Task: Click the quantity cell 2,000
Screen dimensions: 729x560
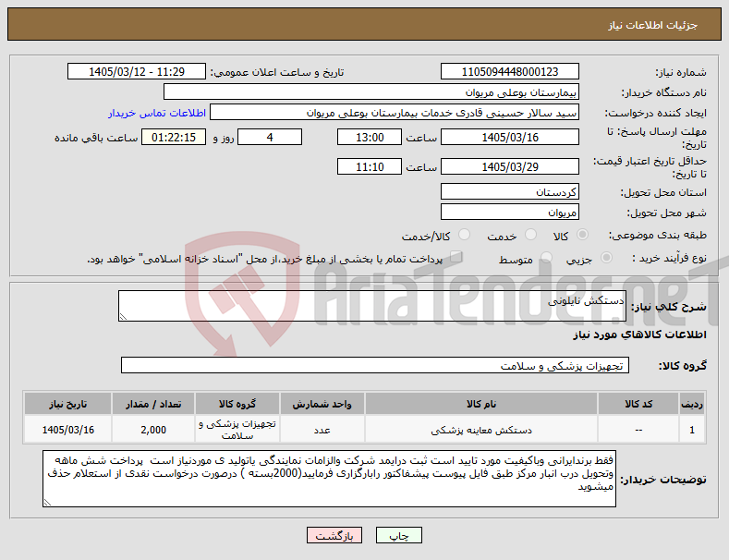Action: click(x=153, y=430)
